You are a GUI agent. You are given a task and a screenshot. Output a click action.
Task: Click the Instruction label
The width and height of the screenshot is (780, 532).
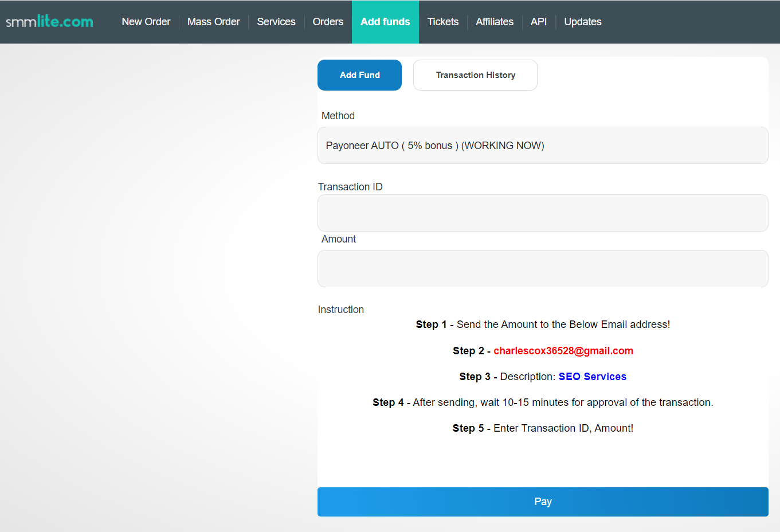pos(340,309)
